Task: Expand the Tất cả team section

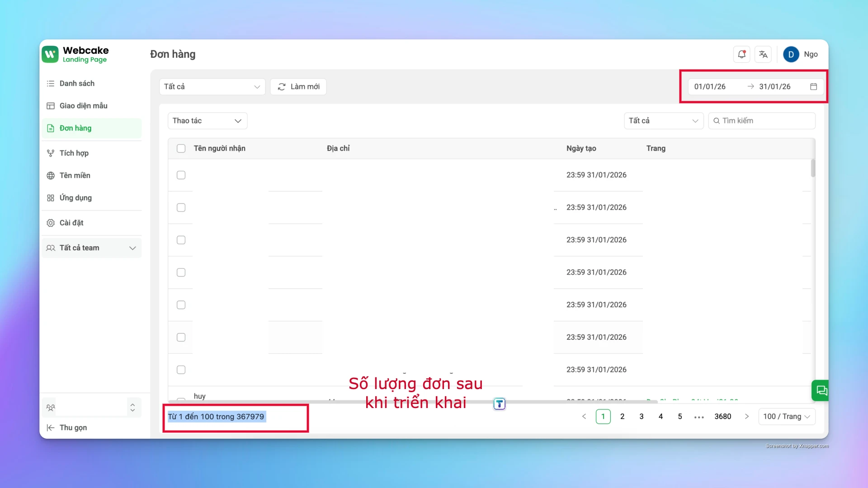Action: pos(132,248)
